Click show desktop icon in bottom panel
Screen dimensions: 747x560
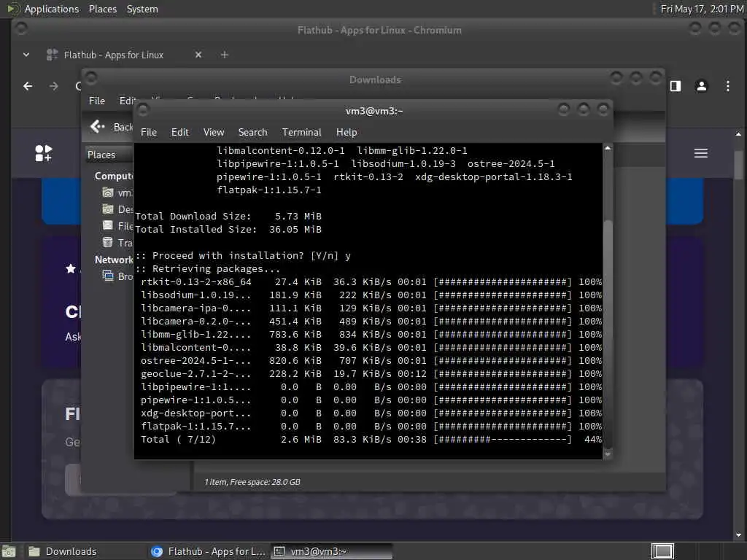point(9,551)
